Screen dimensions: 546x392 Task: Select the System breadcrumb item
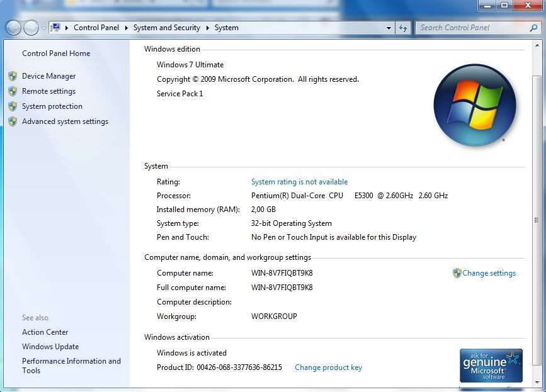(226, 28)
